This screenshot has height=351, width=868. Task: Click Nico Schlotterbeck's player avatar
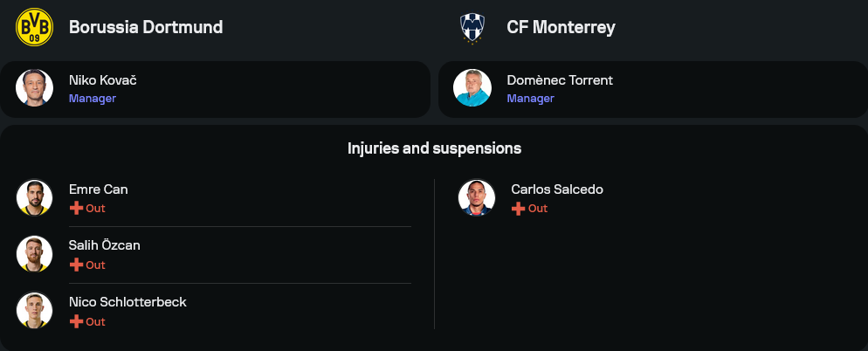click(35, 311)
